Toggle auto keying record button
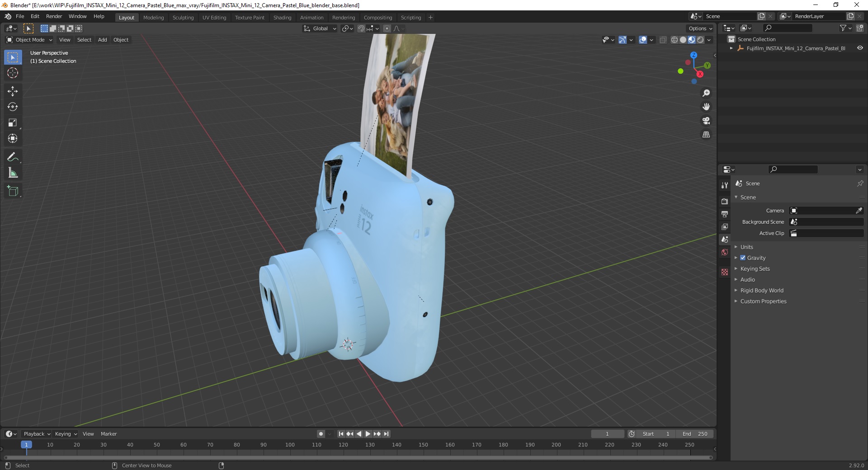 click(x=321, y=434)
